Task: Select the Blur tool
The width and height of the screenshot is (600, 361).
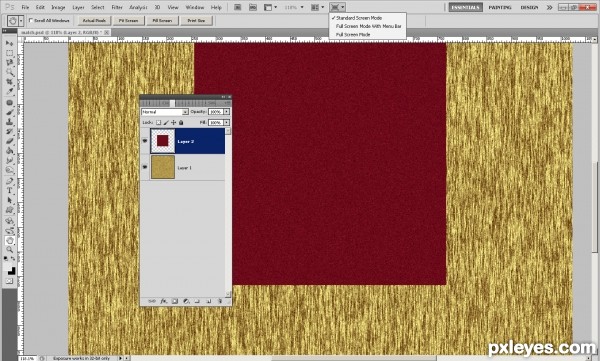Action: pyautogui.click(x=10, y=160)
